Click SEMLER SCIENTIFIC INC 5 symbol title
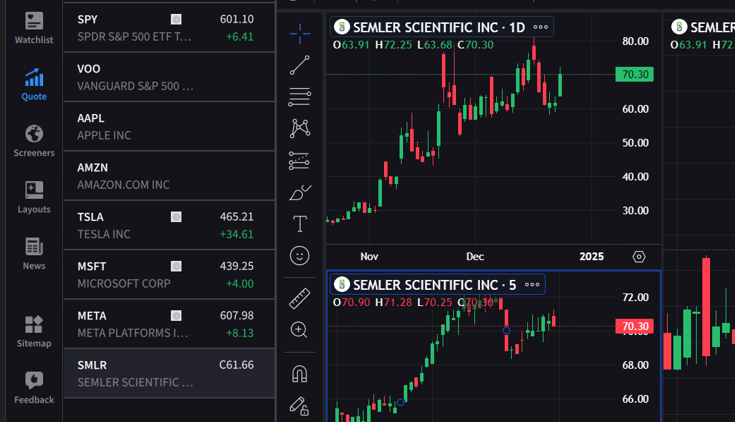The image size is (735, 422). point(435,285)
